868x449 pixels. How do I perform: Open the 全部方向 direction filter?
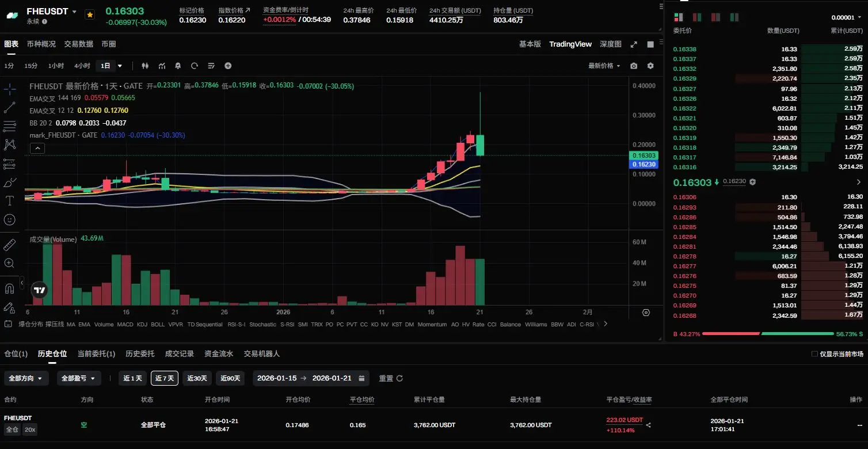click(26, 378)
